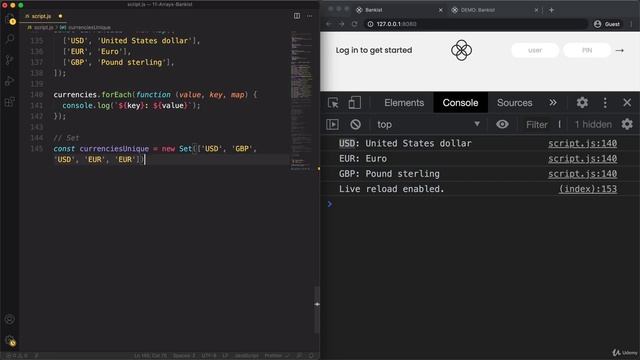Open DevTools customize menu (three dots)
Image resolution: width=640 pixels, height=360 pixels.
[605, 102]
